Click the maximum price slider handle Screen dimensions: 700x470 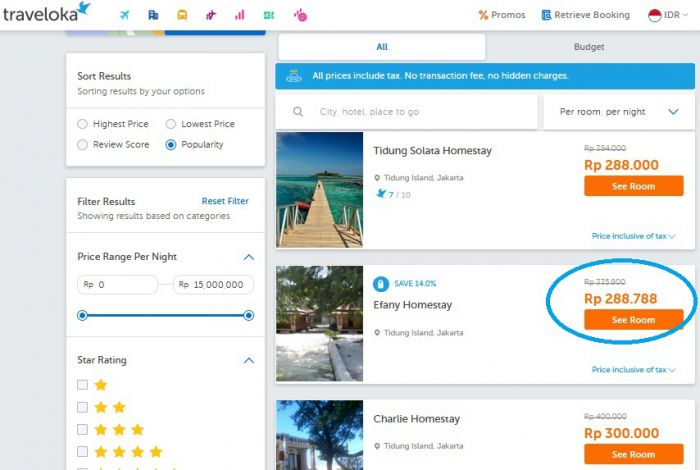(249, 316)
